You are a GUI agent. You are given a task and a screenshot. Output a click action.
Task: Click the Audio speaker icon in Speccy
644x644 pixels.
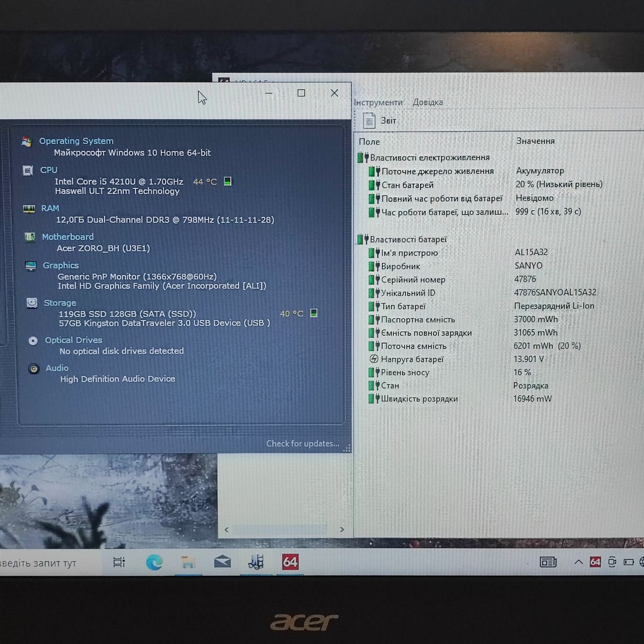[x=34, y=369]
